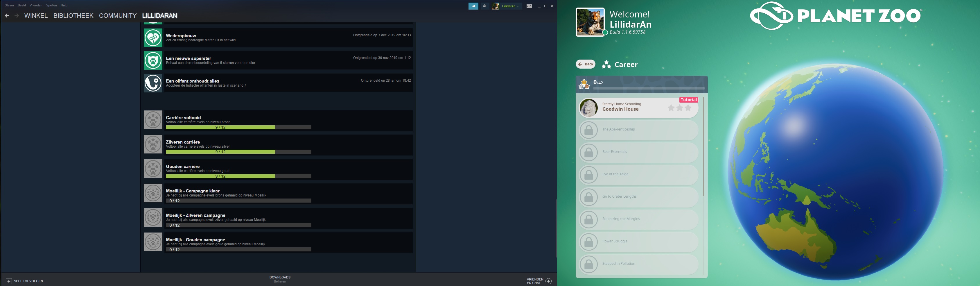Click the Career stars icon

click(x=606, y=65)
